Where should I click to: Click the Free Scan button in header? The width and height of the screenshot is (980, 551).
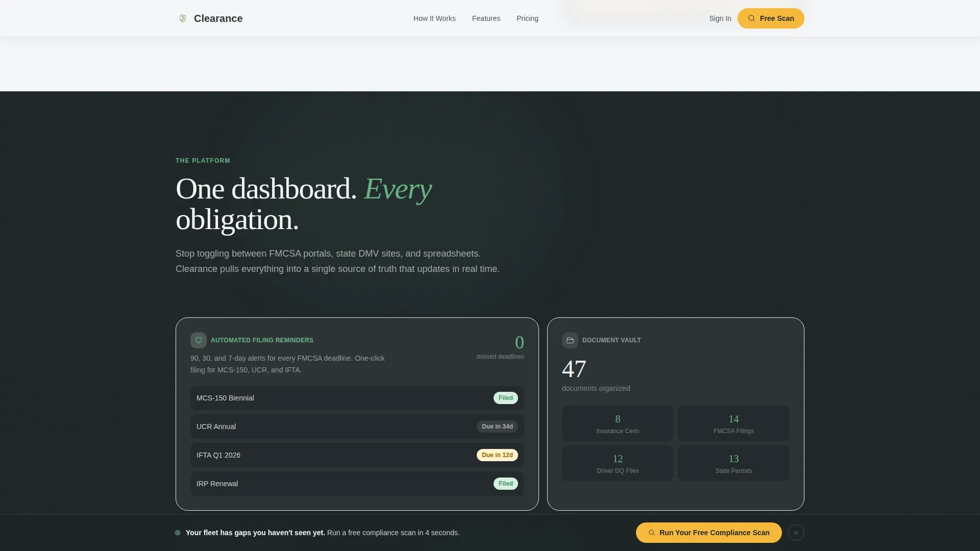(x=771, y=18)
